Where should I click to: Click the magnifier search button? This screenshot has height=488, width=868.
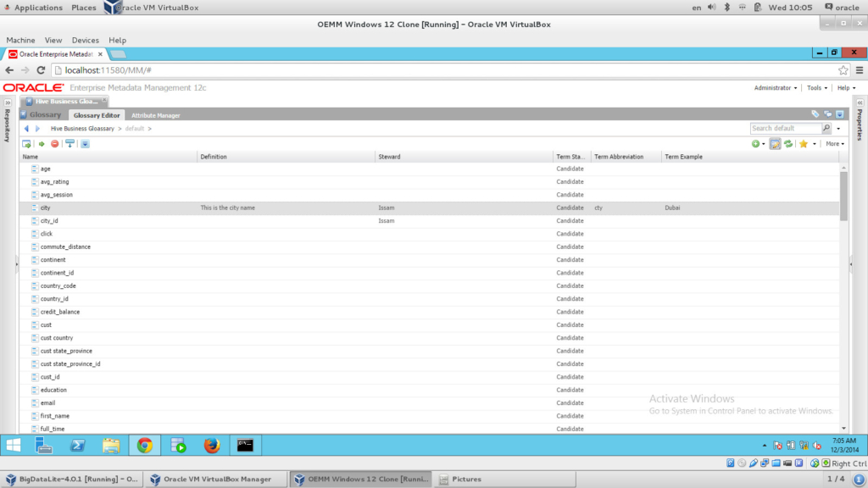tap(826, 129)
